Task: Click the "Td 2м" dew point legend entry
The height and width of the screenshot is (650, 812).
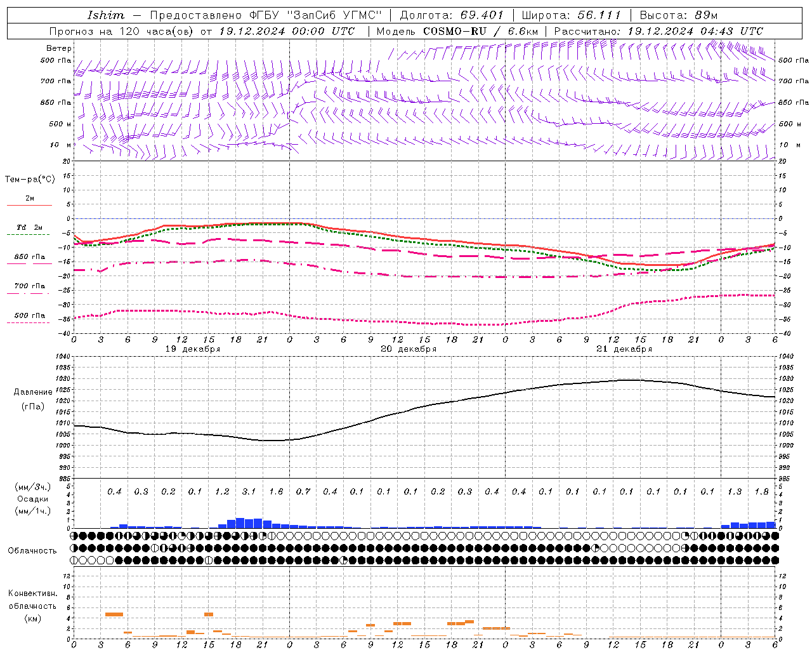Action: (x=29, y=230)
